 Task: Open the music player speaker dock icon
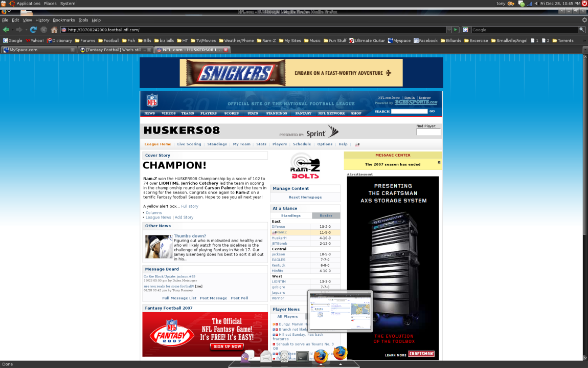284,356
